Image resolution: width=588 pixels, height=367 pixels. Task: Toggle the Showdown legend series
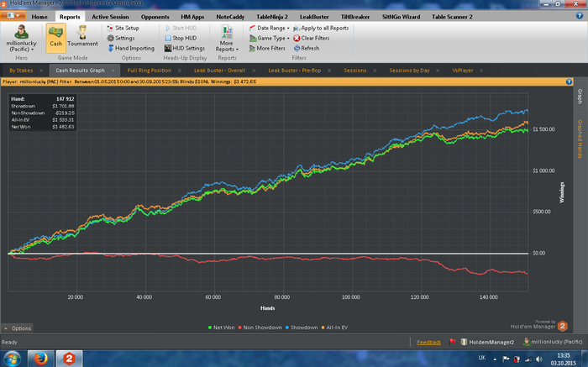tap(302, 328)
